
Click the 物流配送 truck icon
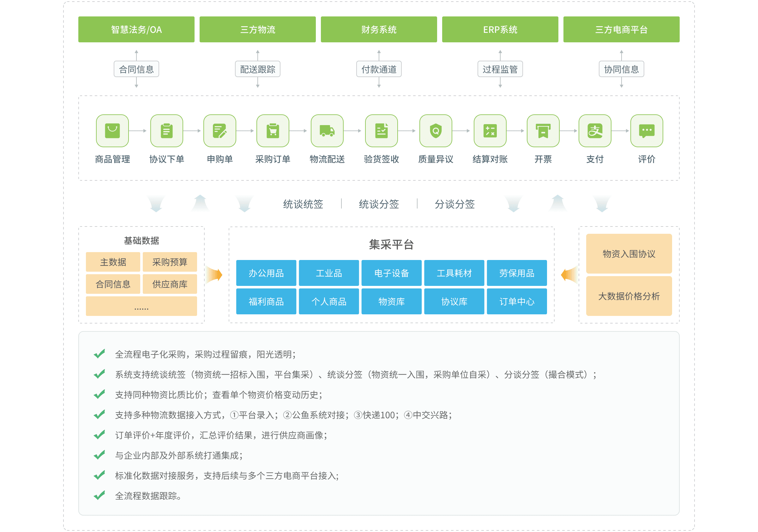[x=327, y=131]
